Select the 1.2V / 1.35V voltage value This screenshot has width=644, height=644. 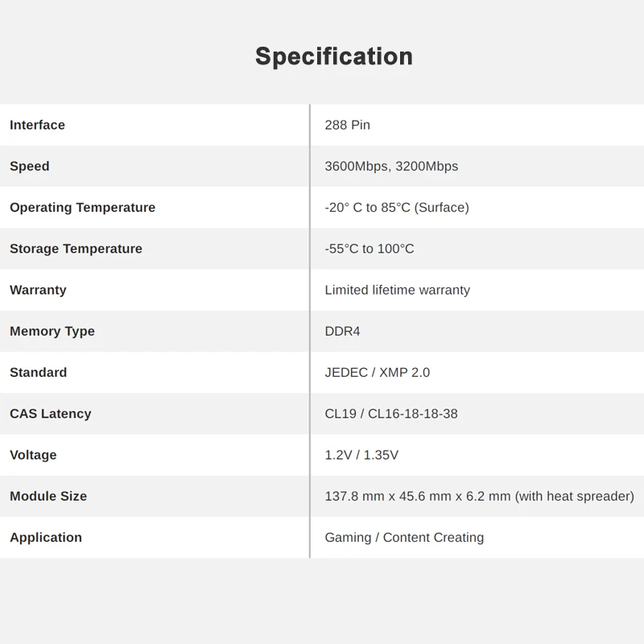[x=361, y=455]
